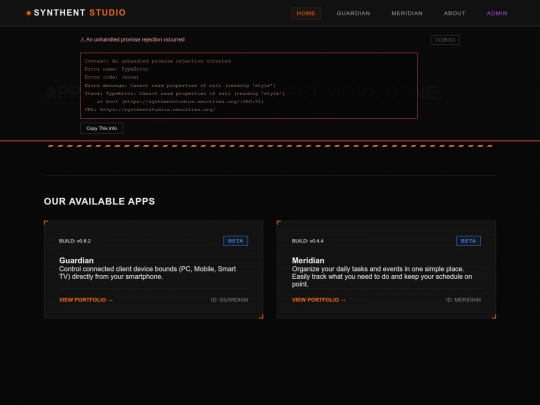540x405 pixels.
Task: Click the Guardian app description text
Action: coord(147,273)
